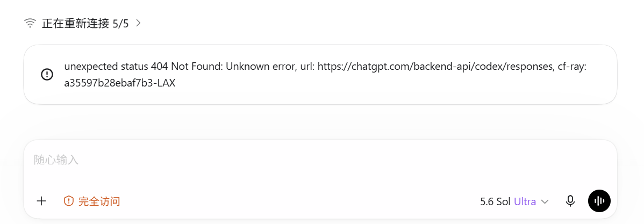This screenshot has width=644, height=224.
Task: Launch voice mode with black waveform button
Action: coord(599,201)
